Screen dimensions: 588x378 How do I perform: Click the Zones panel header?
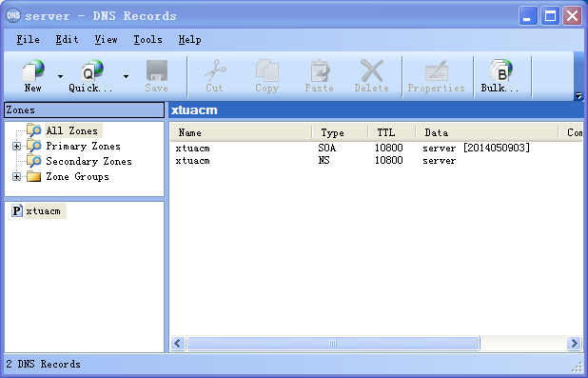point(85,110)
